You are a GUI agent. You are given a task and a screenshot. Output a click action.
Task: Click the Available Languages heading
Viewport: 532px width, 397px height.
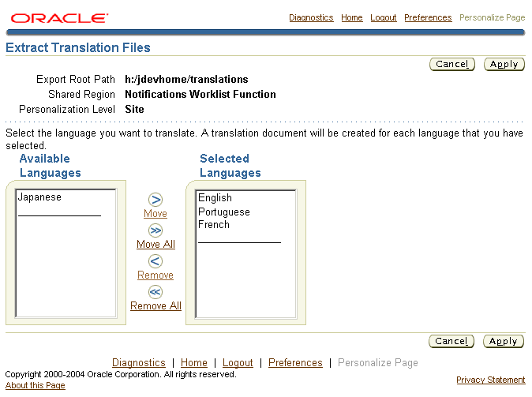coord(51,166)
